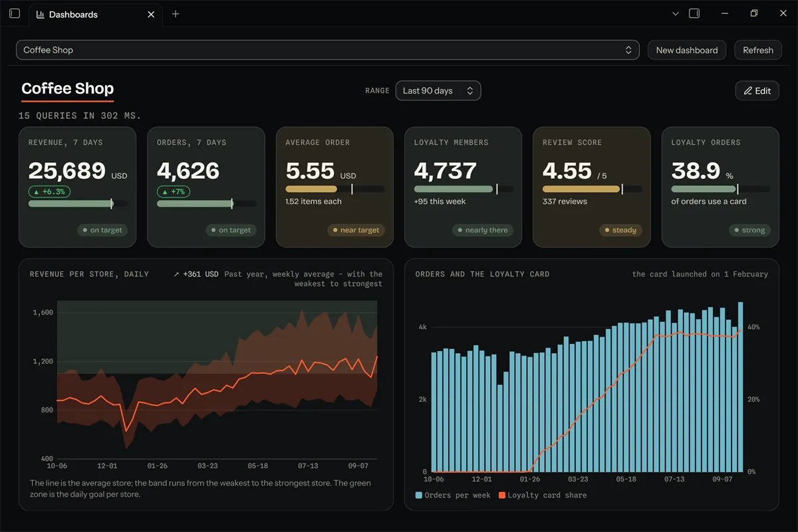Click the 'strong' status badge
The image size is (798, 532).
click(749, 230)
